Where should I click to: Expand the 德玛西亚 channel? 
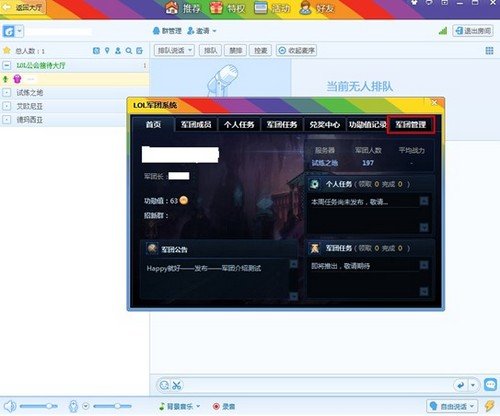6,120
